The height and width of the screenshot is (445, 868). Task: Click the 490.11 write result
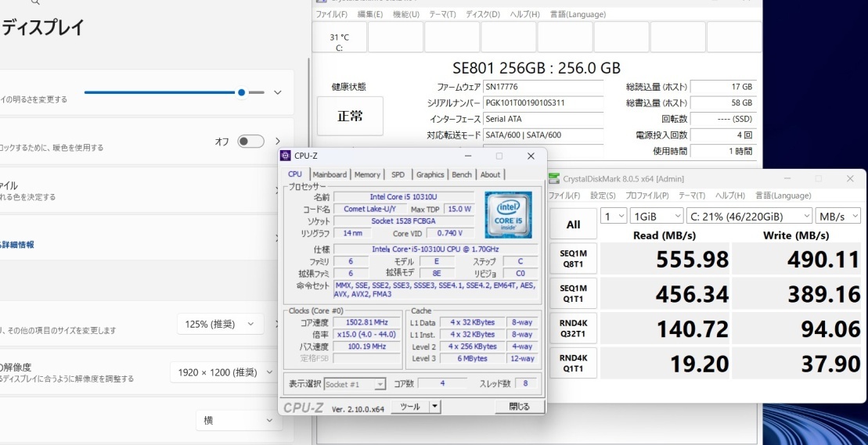click(797, 259)
